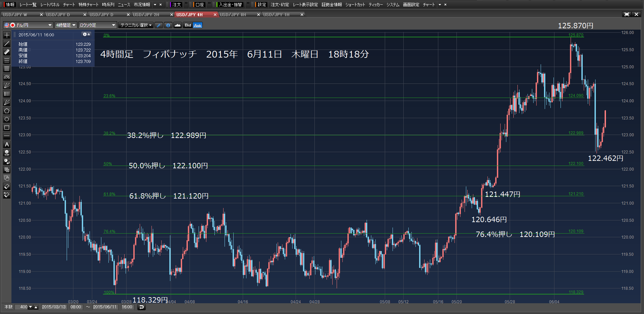644x314 pixels.
Task: Open the レート一覧 menu item
Action: pos(28,5)
